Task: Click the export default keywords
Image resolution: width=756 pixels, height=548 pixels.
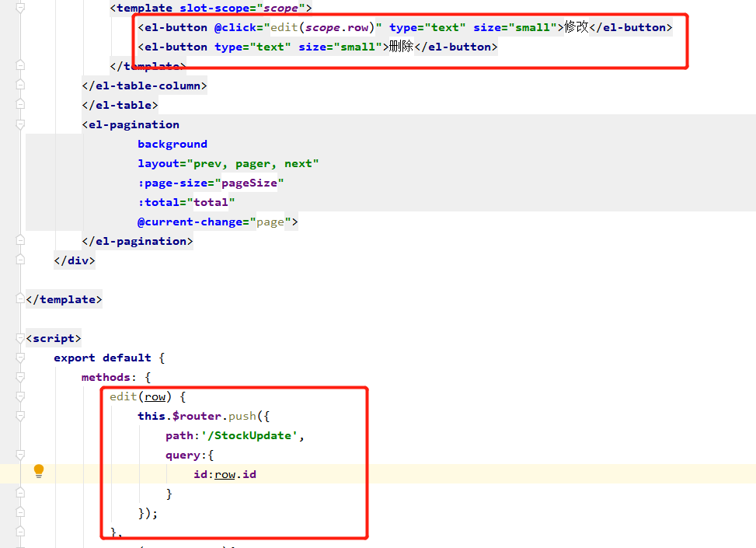Action: (103, 358)
